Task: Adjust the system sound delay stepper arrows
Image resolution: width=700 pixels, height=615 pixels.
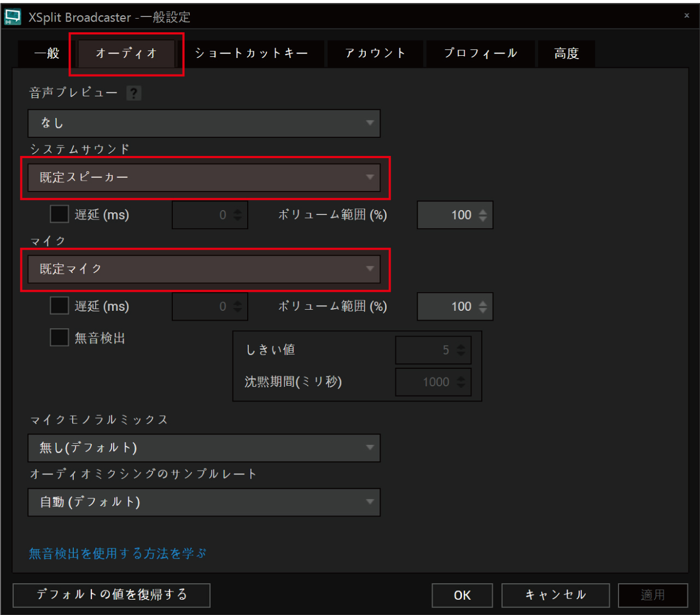Action: pyautogui.click(x=237, y=216)
